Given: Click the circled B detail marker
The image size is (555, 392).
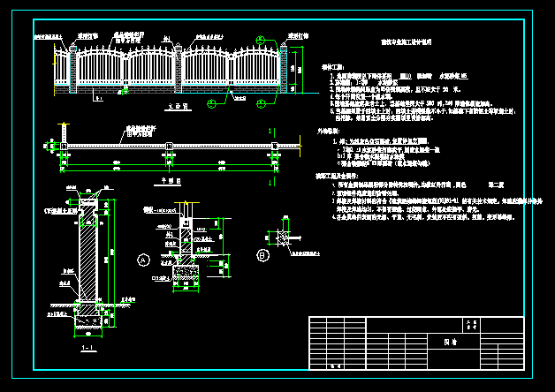Looking at the screenshot, I should 262,256.
